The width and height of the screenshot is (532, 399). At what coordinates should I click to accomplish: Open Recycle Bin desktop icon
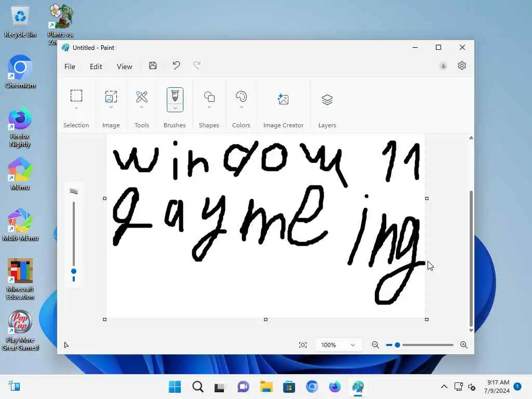(x=20, y=22)
